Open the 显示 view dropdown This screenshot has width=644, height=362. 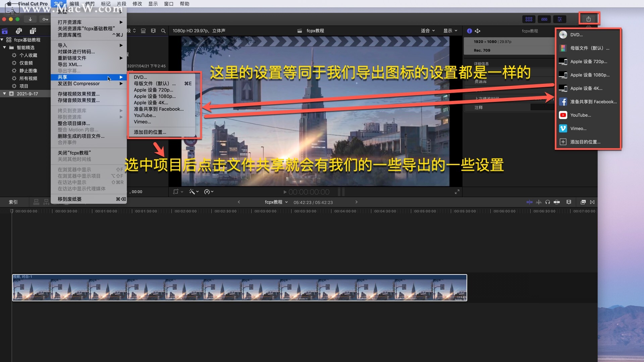point(450,31)
